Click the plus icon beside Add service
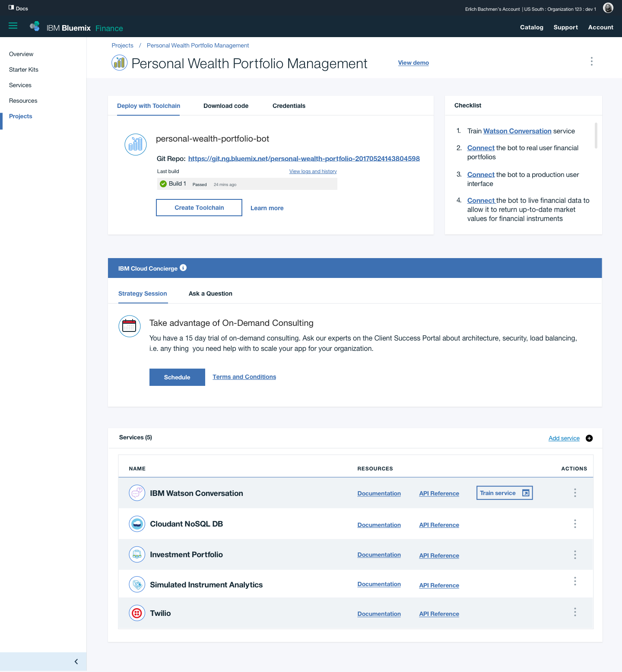The height and width of the screenshot is (672, 622). pos(589,439)
